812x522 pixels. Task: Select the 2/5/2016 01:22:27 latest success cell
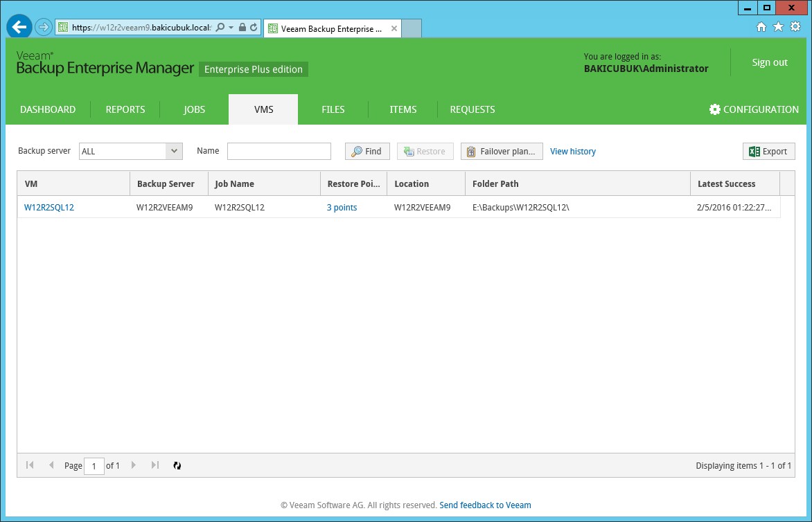735,208
